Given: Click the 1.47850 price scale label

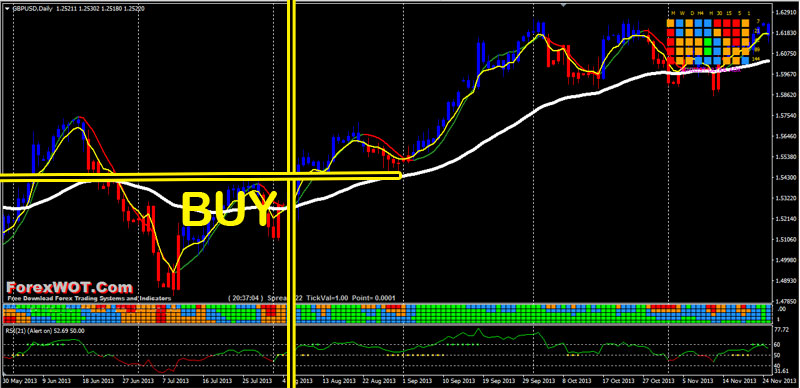Looking at the screenshot, I should coord(786,301).
